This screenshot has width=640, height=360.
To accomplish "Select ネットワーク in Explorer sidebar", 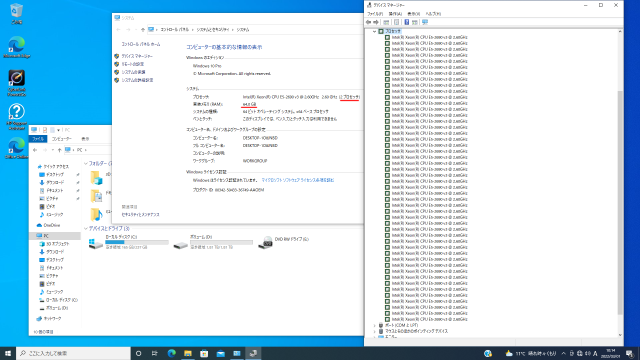I will point(49,319).
